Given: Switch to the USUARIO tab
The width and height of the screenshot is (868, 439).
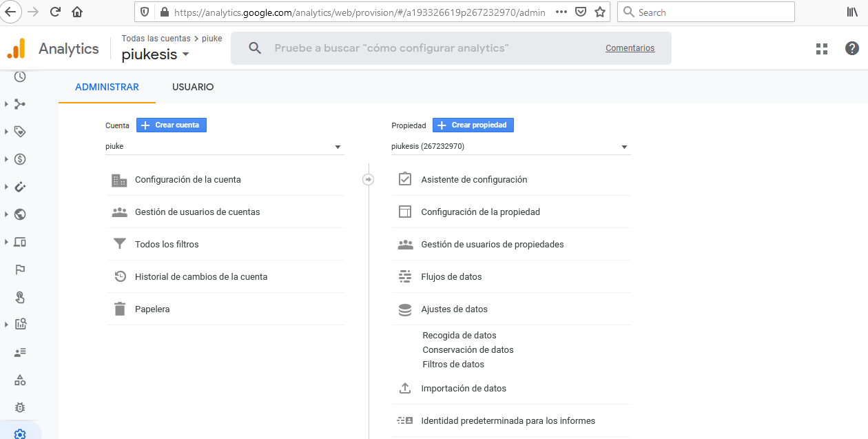Looking at the screenshot, I should point(193,87).
